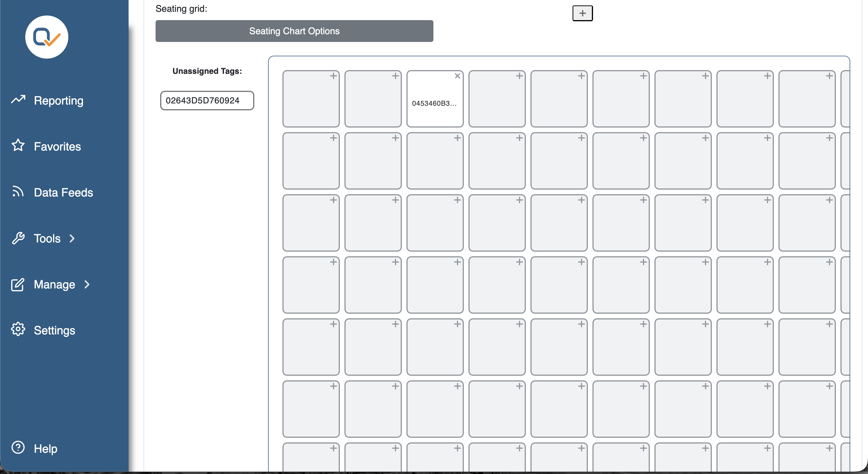
Task: Add tag to fifth seat in row five
Action: [x=581, y=324]
